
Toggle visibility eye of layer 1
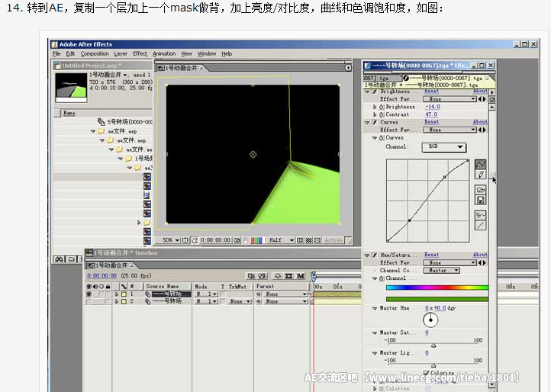pyautogui.click(x=89, y=294)
